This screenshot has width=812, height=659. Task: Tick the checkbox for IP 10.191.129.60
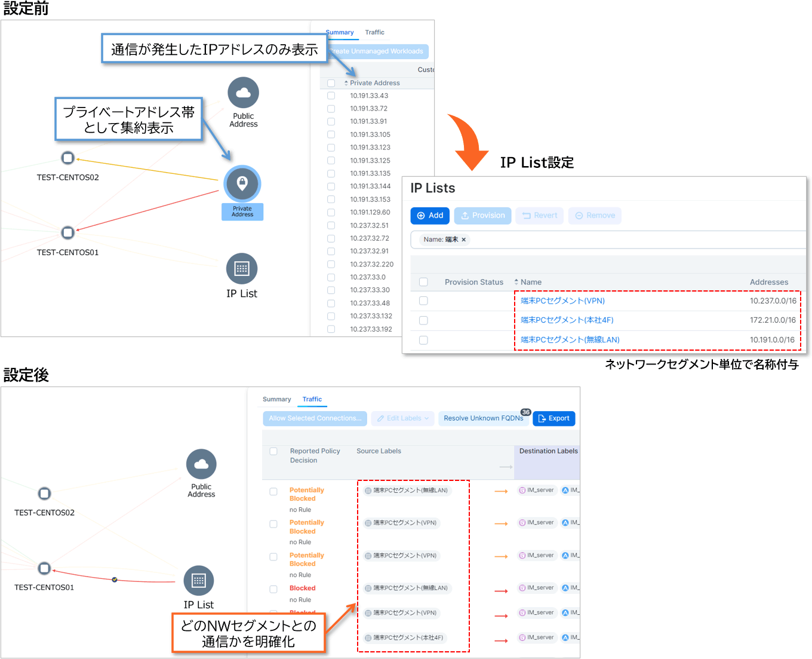pyautogui.click(x=331, y=212)
